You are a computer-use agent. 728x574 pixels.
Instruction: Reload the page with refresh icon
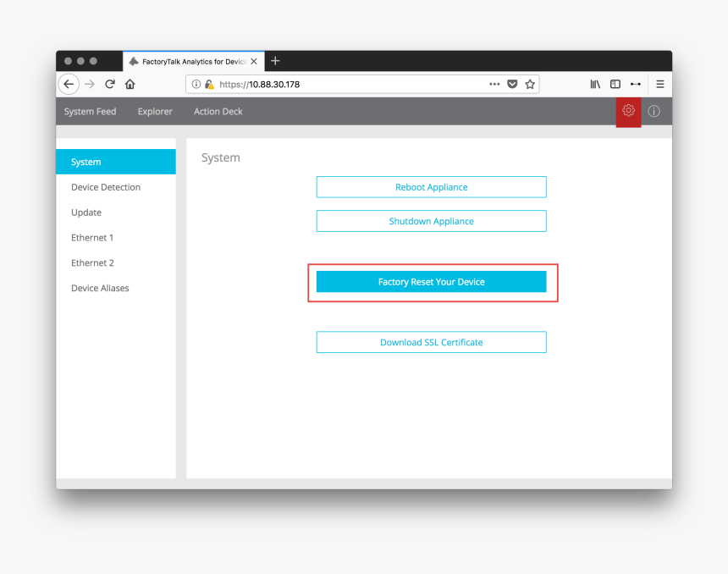tap(110, 84)
